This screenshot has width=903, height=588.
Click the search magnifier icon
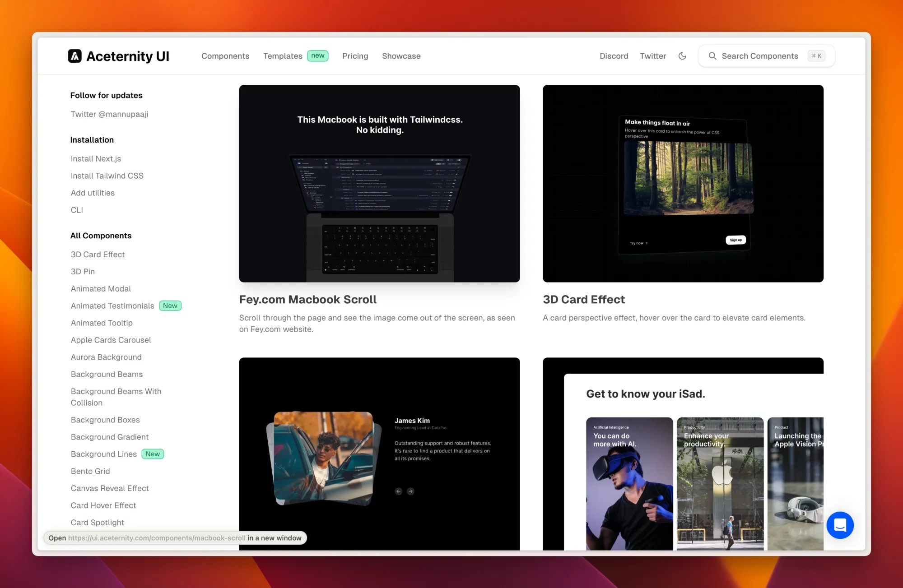coord(712,56)
